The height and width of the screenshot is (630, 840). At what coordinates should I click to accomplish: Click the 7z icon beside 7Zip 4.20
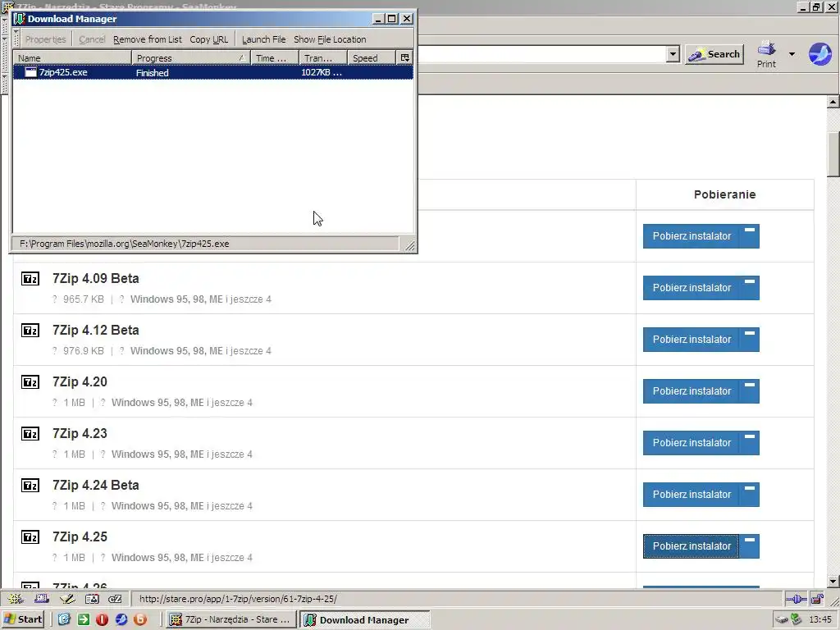click(30, 382)
